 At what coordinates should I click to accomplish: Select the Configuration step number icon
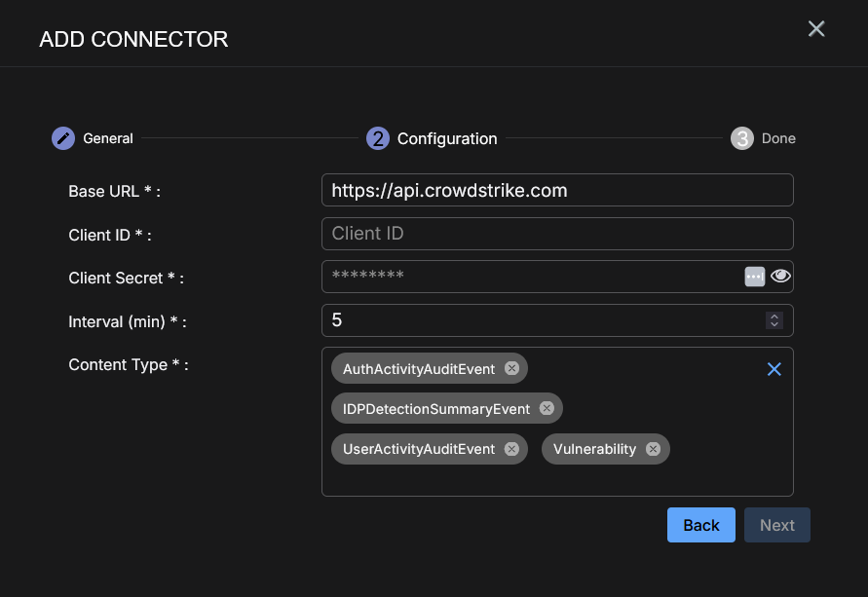(378, 138)
